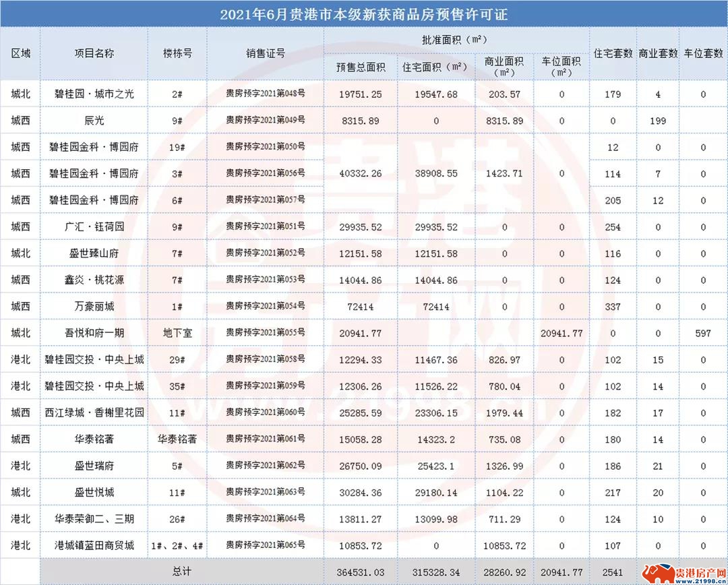Select commercial area value 203.57
728x585 pixels.
pyautogui.click(x=504, y=94)
